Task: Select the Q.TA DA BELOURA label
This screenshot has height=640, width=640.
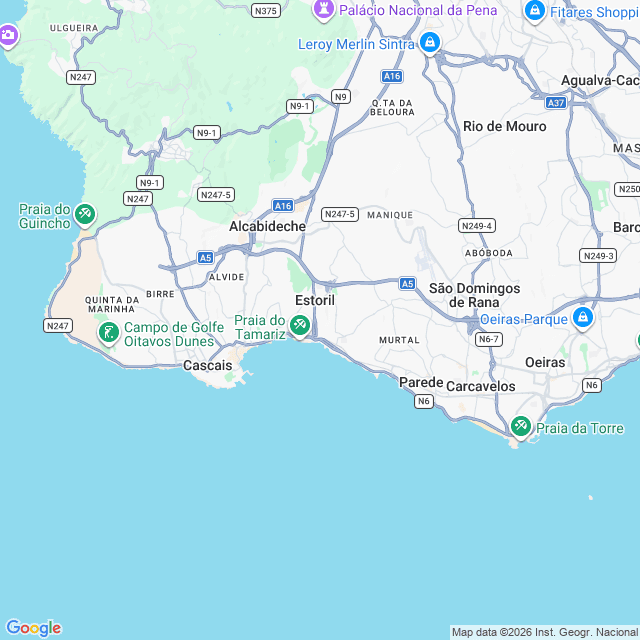Action: point(392,108)
